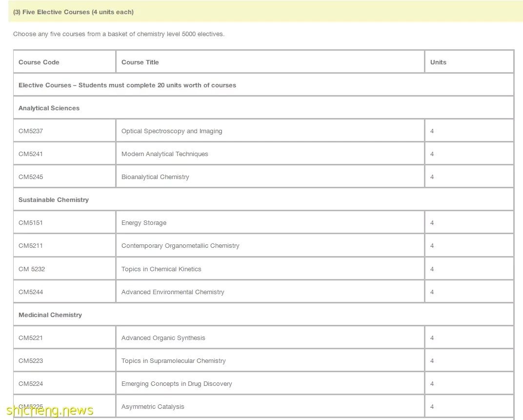
Task: Click the units value "4" for Contemporary Organometallic Chemistry
Action: (432, 246)
